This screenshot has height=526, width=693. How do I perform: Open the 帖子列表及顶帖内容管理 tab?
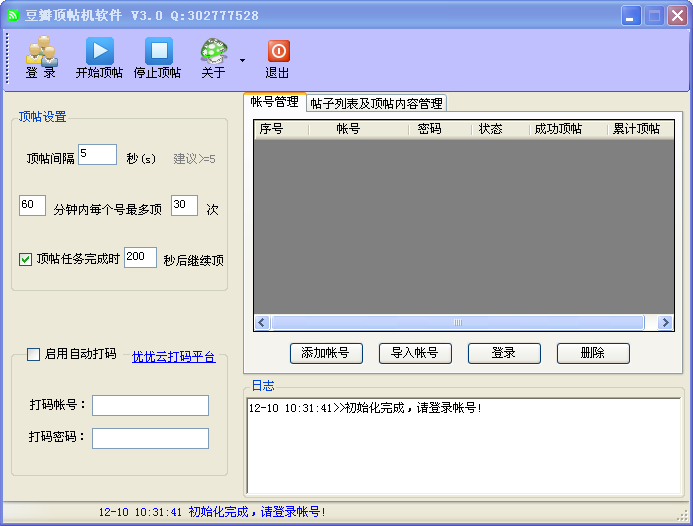tap(376, 103)
